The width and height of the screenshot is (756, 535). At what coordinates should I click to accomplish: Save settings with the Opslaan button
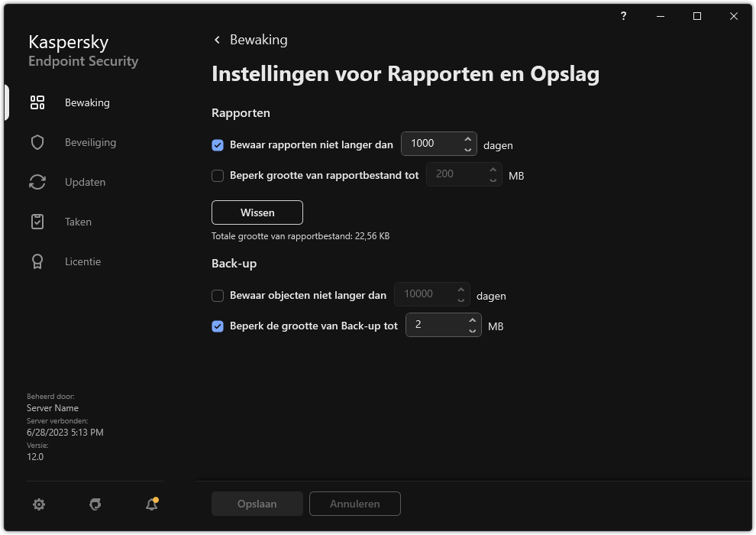257,504
